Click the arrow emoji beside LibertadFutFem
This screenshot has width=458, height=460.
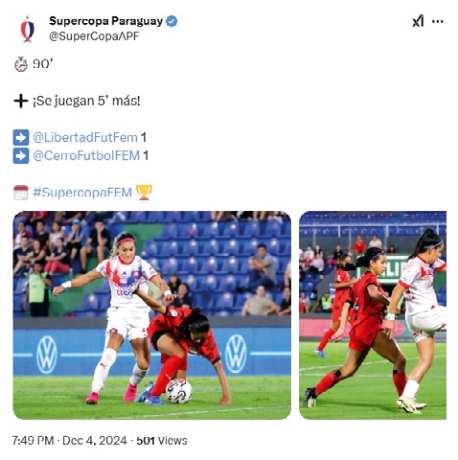coord(21,137)
